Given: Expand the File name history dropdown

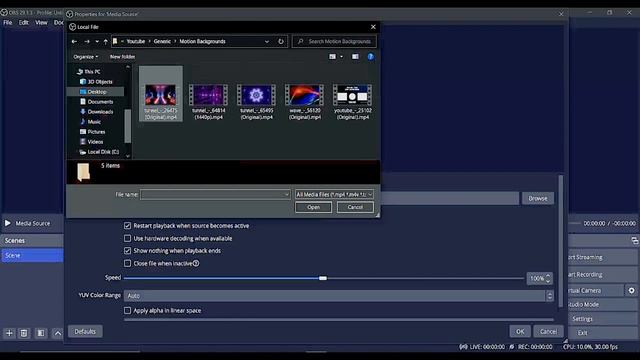Looking at the screenshot, I should tap(287, 194).
